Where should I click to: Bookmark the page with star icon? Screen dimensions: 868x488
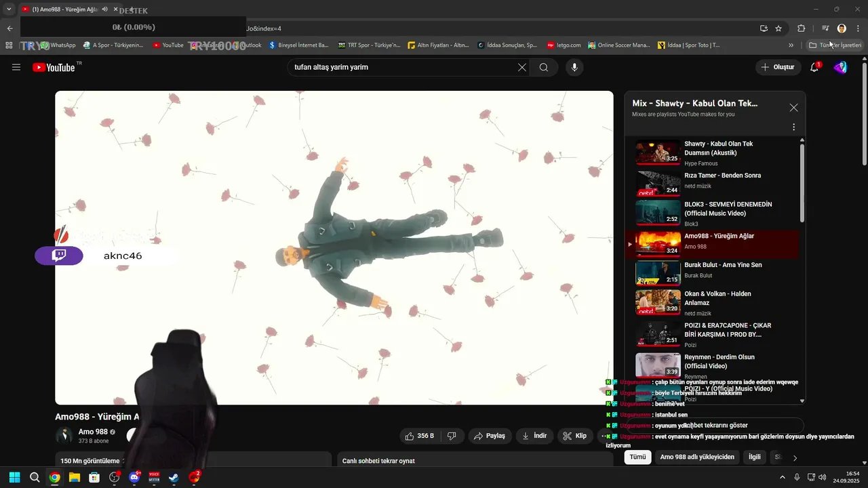tap(778, 28)
